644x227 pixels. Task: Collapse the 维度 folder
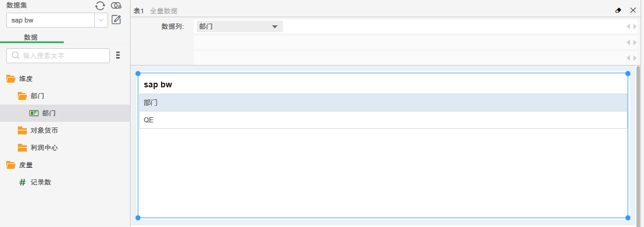coord(11,79)
